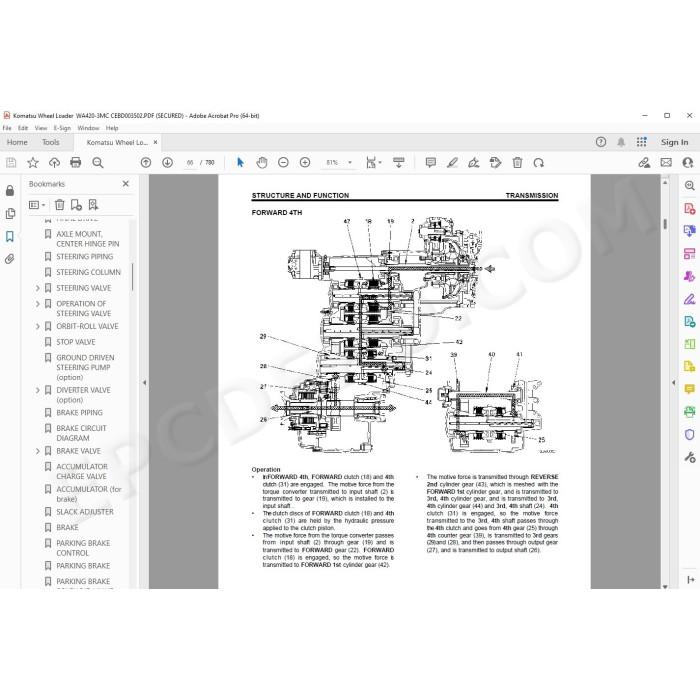Expand the ORBIT-ROLL VALVE bookmark
This screenshot has height=700, width=700.
pyautogui.click(x=38, y=327)
